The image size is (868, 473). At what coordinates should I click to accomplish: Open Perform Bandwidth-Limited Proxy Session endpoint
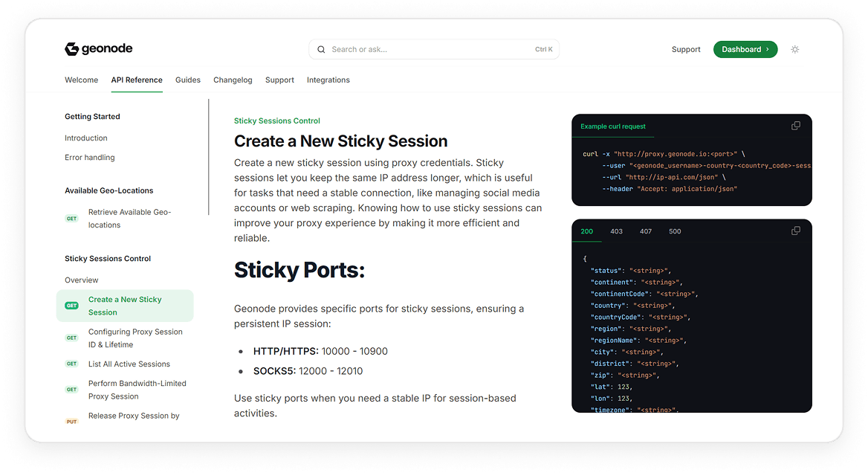137,390
